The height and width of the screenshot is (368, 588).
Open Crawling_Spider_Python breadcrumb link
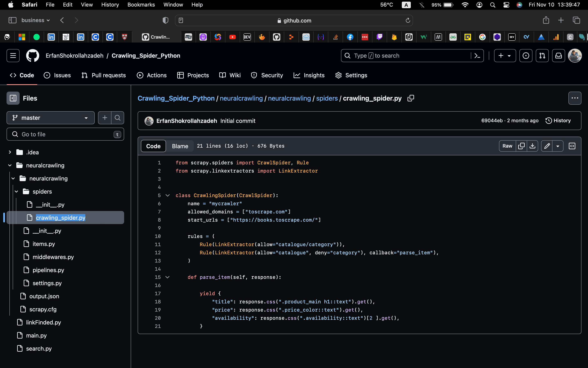coord(176,98)
